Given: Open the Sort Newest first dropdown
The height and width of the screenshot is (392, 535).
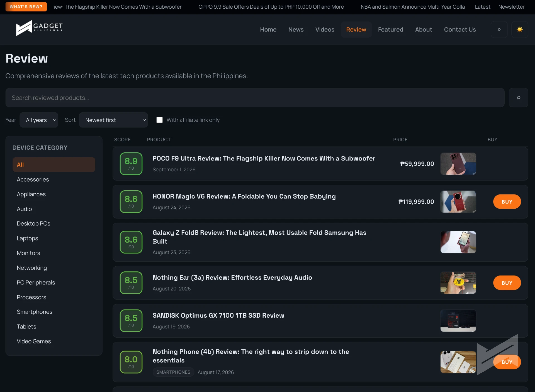Looking at the screenshot, I should pos(113,120).
